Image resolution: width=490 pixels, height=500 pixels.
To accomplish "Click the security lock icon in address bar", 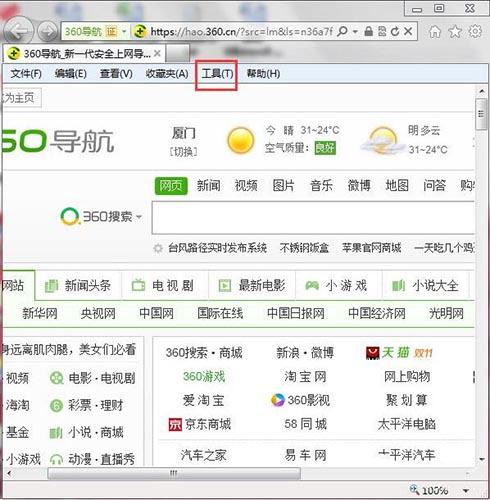I will (368, 32).
